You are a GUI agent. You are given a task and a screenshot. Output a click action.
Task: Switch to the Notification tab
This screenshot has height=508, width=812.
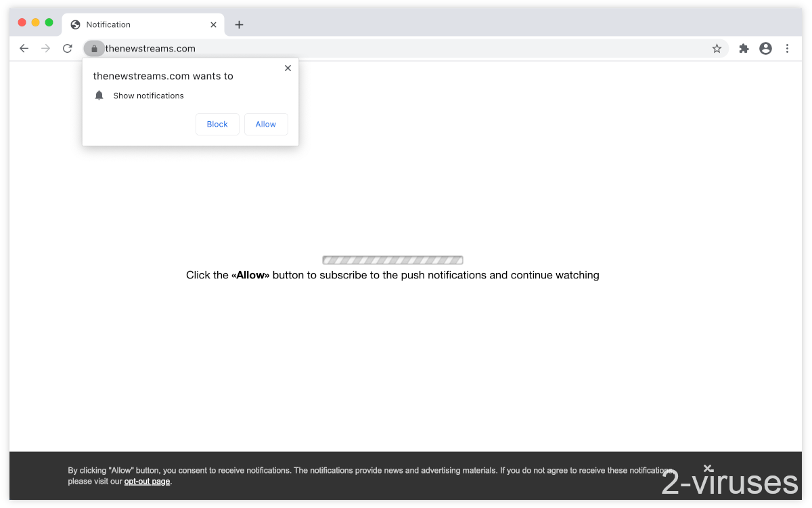(x=135, y=24)
